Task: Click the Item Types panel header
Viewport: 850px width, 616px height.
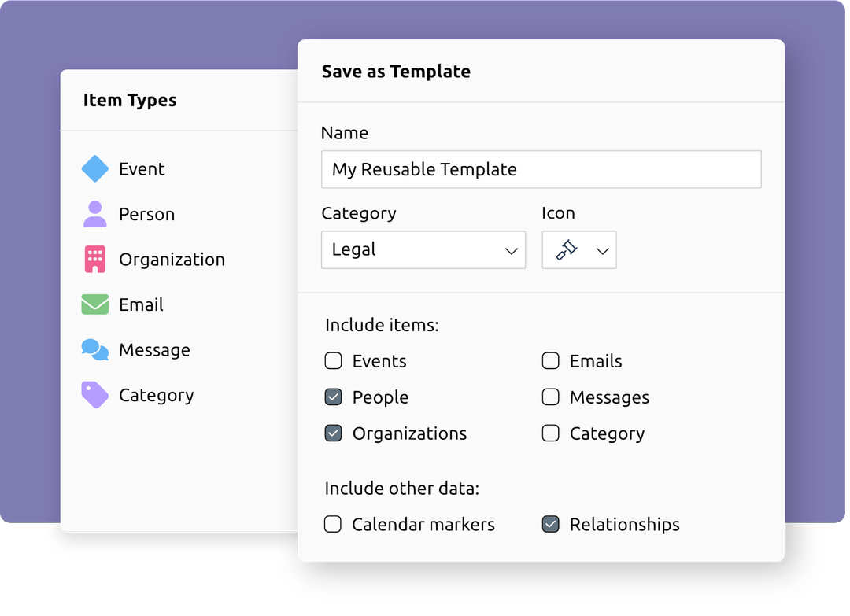Action: pyautogui.click(x=130, y=100)
